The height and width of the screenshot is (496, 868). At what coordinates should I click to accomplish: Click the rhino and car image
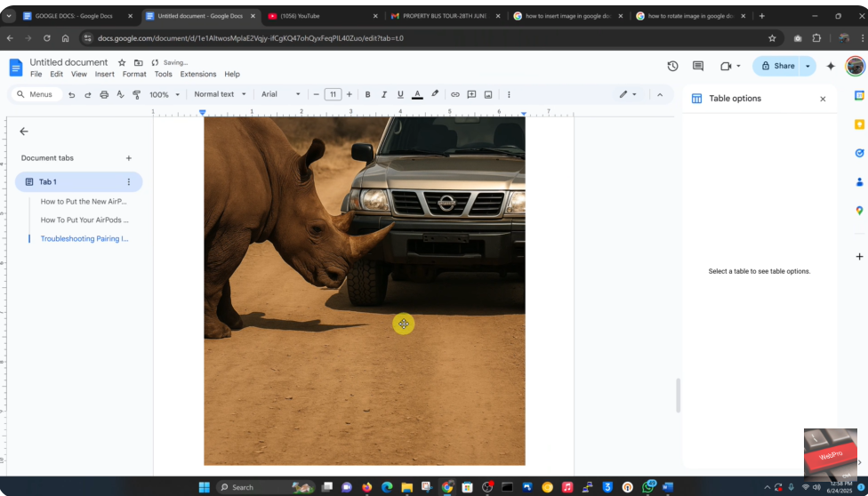365,291
